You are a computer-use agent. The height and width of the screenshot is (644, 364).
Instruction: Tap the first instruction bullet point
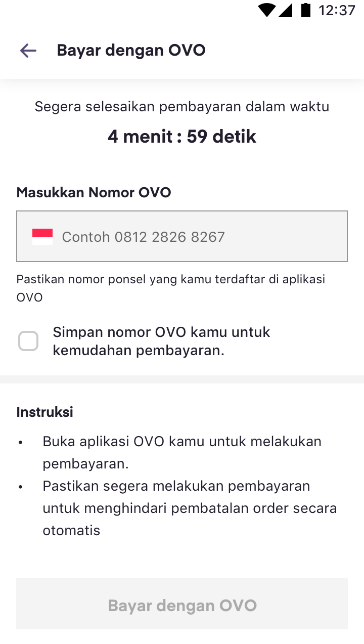click(21, 442)
